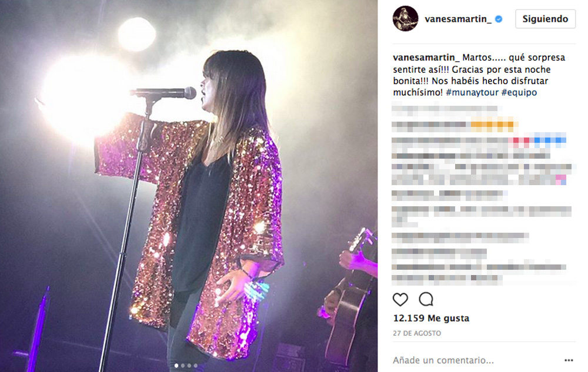Open the three-dot more options menu
This screenshot has height=372, width=588.
coord(569,360)
